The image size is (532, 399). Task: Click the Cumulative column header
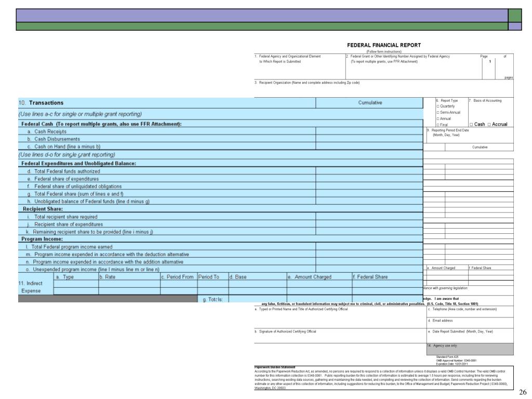point(370,102)
